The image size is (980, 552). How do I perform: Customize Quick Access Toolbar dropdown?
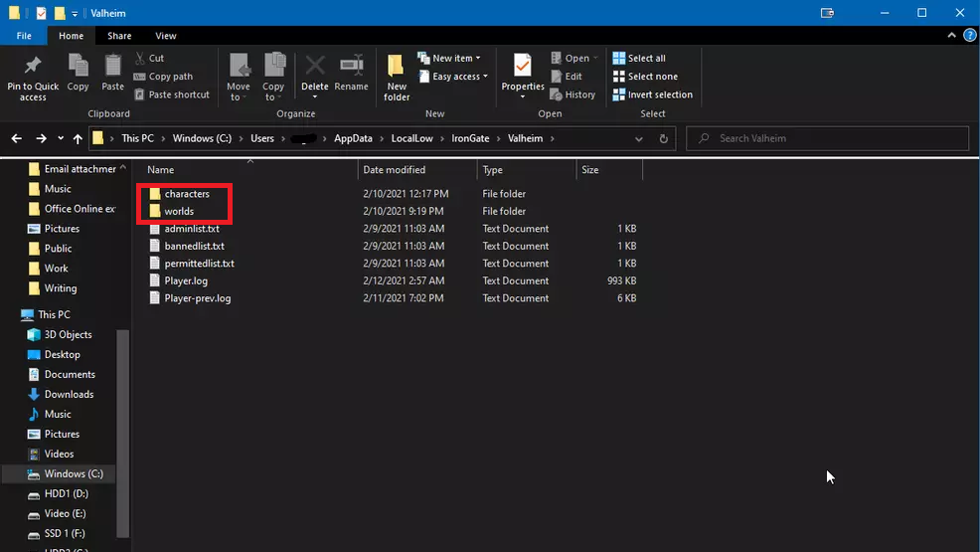[x=75, y=13]
